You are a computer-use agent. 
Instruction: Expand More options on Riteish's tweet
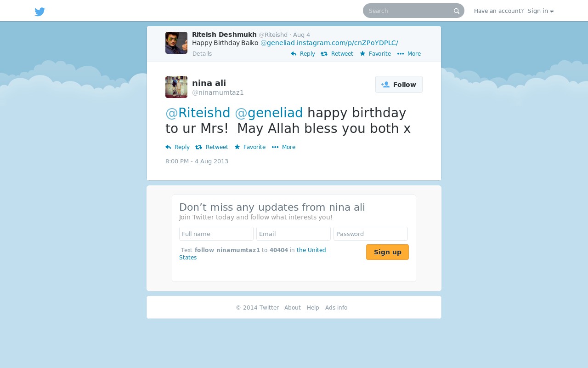409,54
